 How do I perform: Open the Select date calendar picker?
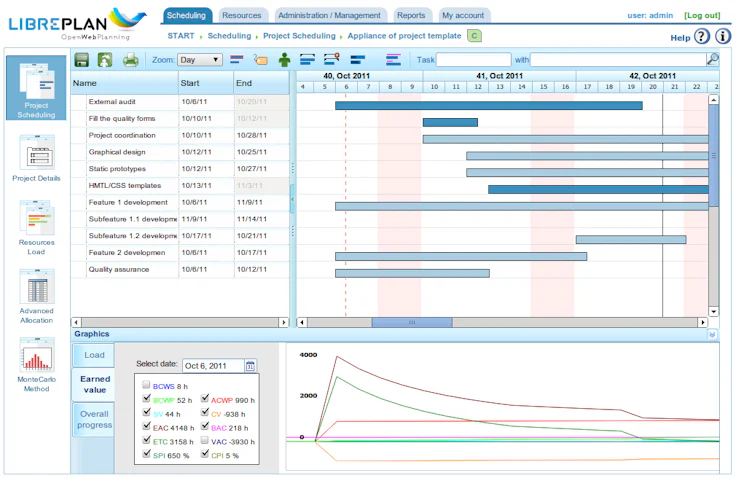250,366
